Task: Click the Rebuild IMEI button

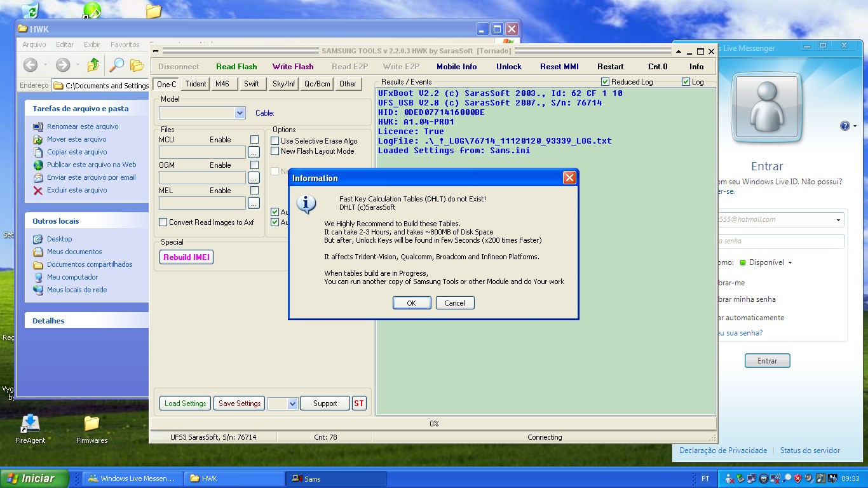Action: pyautogui.click(x=186, y=257)
